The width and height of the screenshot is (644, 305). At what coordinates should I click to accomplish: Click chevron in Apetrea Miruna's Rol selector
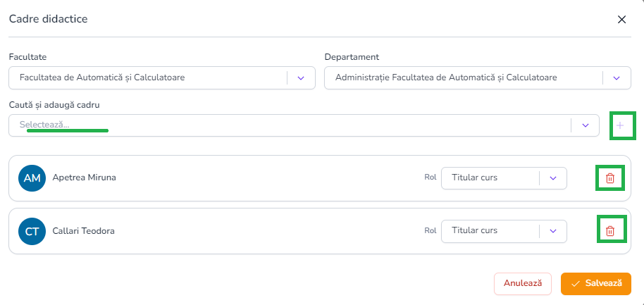(x=553, y=178)
